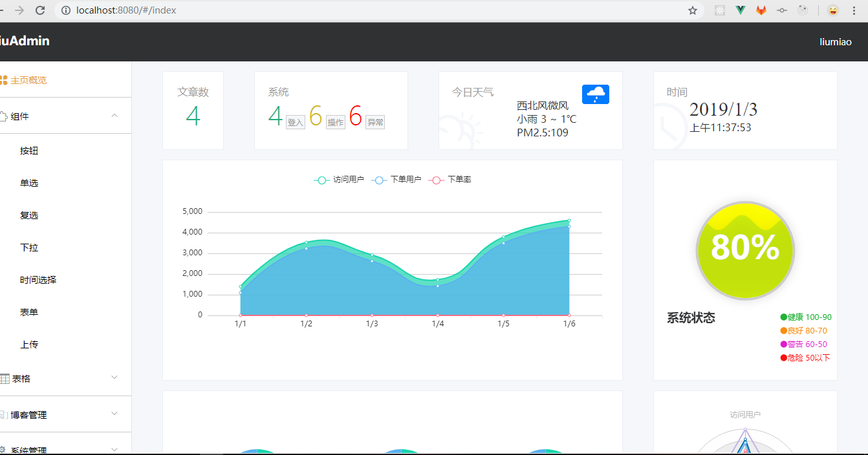Click the liumiao user name
Screen dimensions: 868x455
pos(835,41)
